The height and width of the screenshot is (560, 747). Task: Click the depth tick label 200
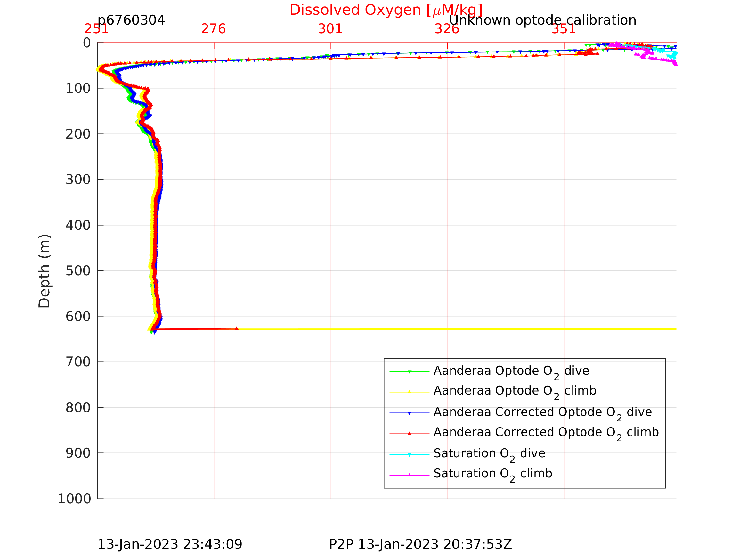tap(78, 134)
